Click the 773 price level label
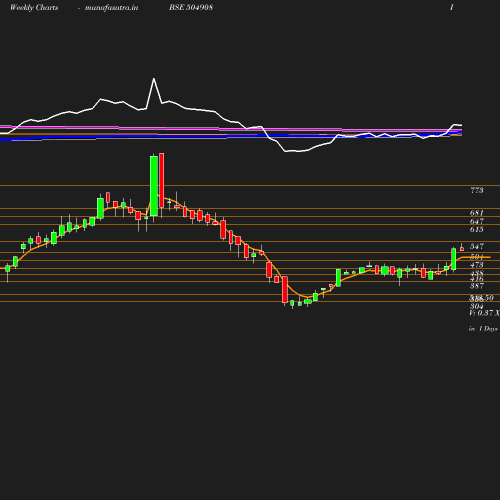Viewport: 500px width, 500px height. coord(477,190)
